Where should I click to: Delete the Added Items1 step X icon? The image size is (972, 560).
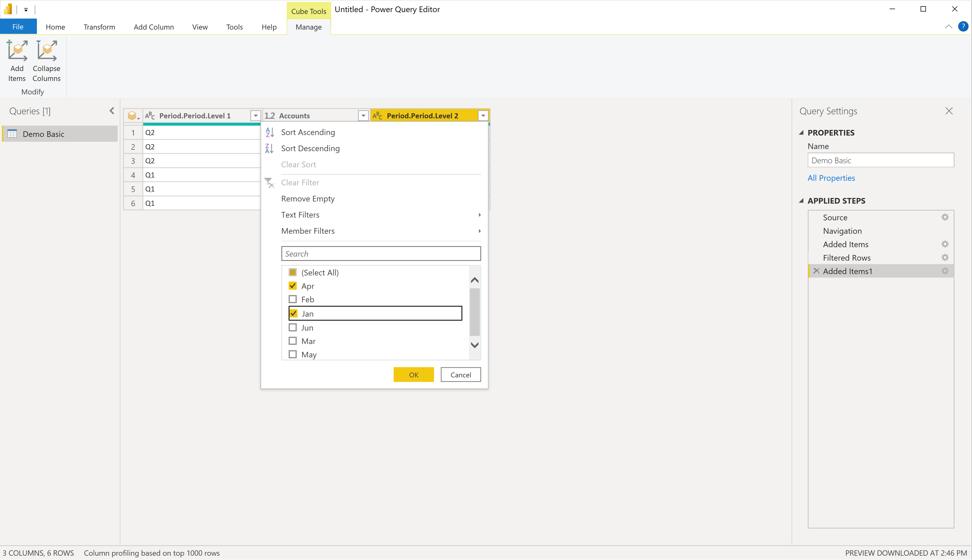pos(816,271)
